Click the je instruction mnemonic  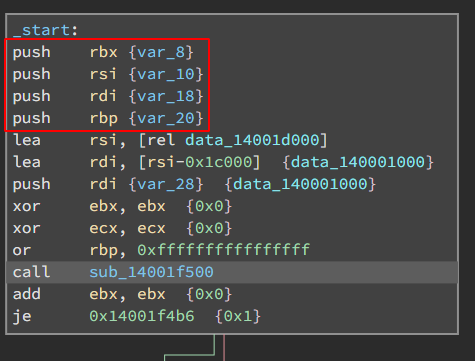(22, 316)
